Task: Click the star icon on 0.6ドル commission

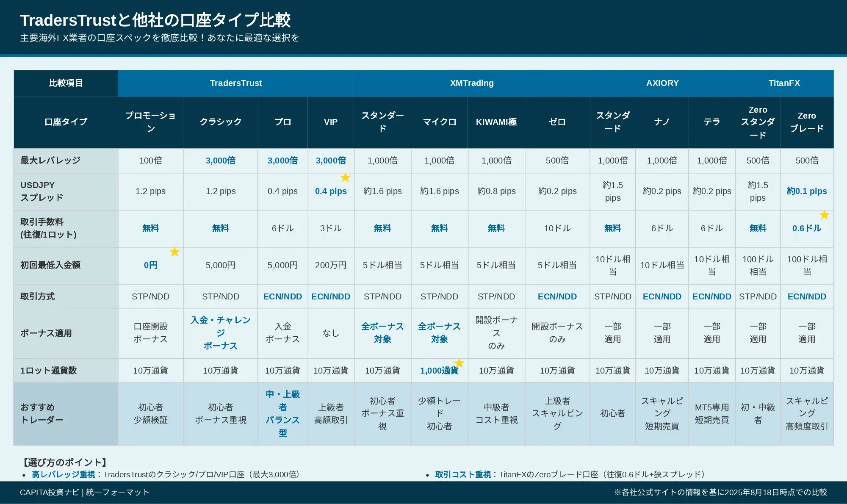Action: (824, 215)
